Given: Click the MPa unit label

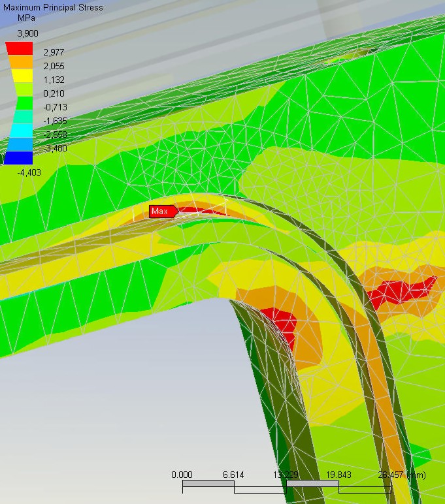Looking at the screenshot, I should 25,17.
